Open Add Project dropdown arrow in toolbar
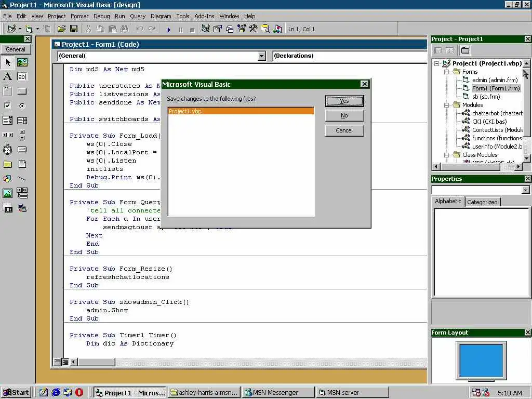 point(20,29)
